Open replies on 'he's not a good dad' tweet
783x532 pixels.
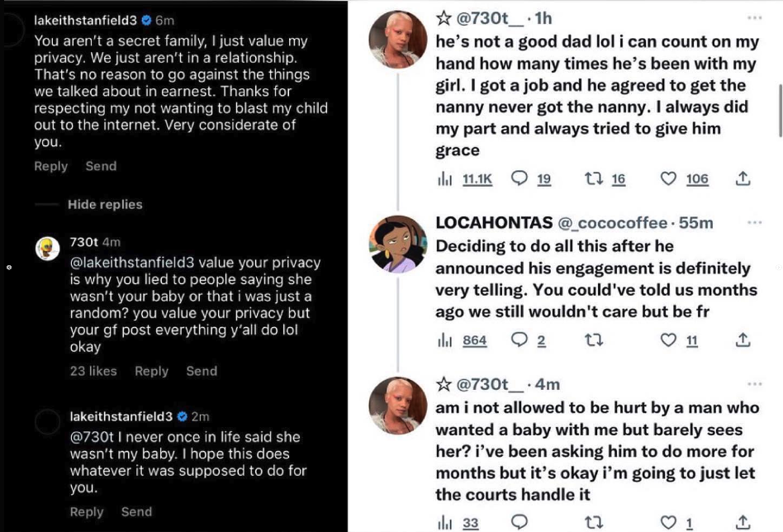(520, 178)
